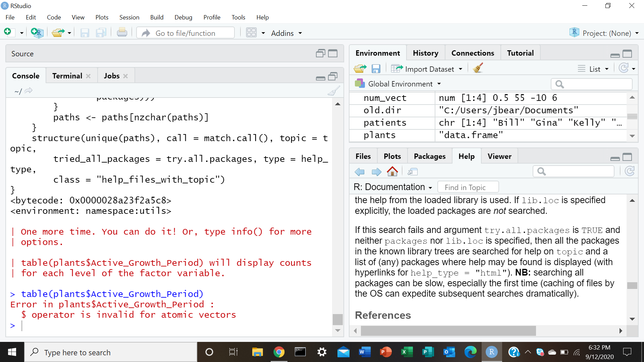Click the Find in Topic field
The height and width of the screenshot is (362, 644).
[468, 187]
